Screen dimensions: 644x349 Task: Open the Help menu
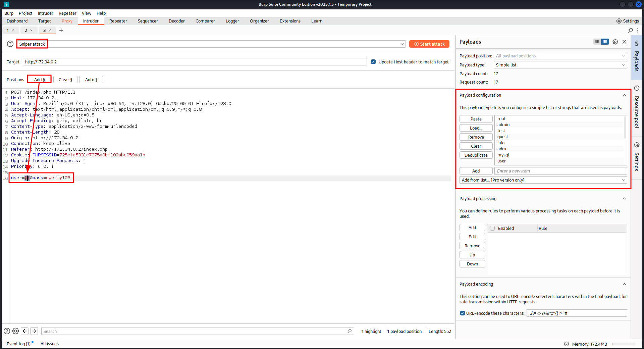tap(101, 13)
